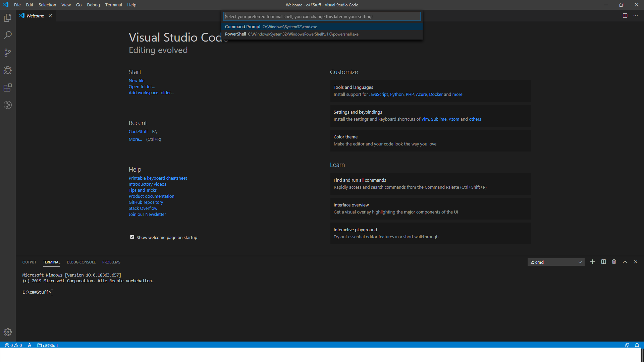Open the Manage gear menu
644x362 pixels.
click(7, 332)
